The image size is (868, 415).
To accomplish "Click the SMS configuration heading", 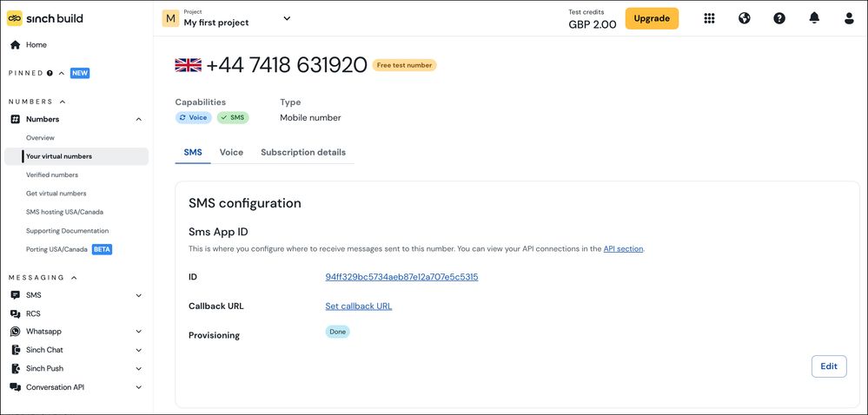I will 245,203.
